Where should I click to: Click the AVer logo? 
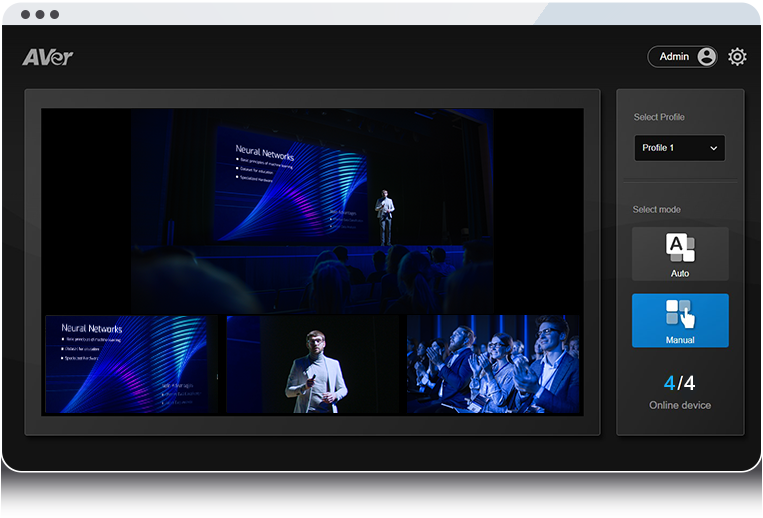[x=48, y=57]
